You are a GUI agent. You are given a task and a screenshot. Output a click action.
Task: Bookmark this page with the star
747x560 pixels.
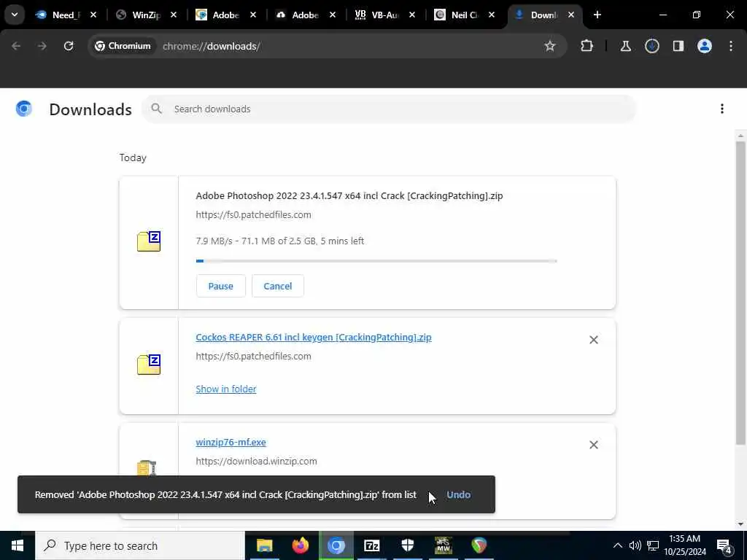(550, 46)
